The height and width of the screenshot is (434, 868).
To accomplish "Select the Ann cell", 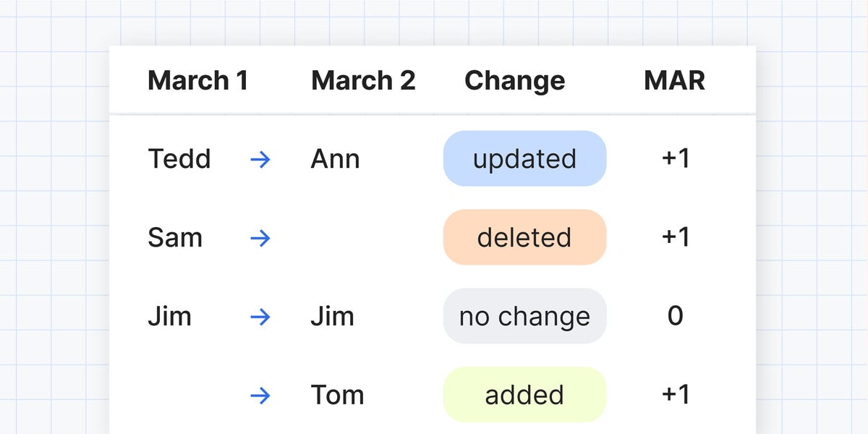I will (335, 159).
